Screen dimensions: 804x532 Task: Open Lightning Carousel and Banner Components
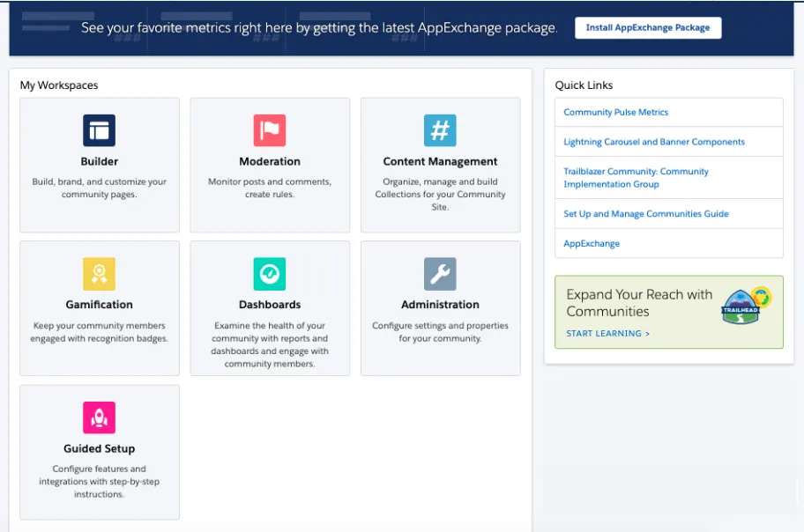[x=654, y=141]
